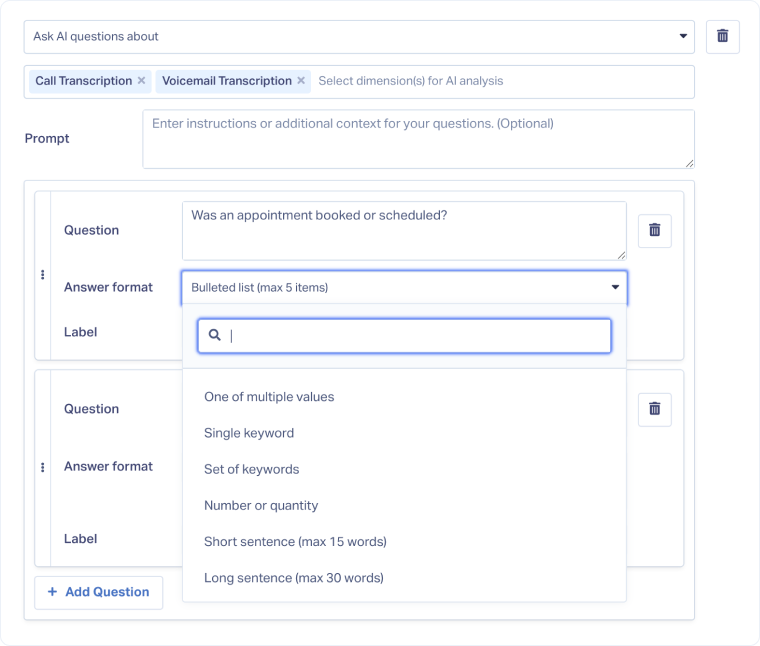
Task: Remove the Voicemail Transcription tag
Action: tap(301, 81)
